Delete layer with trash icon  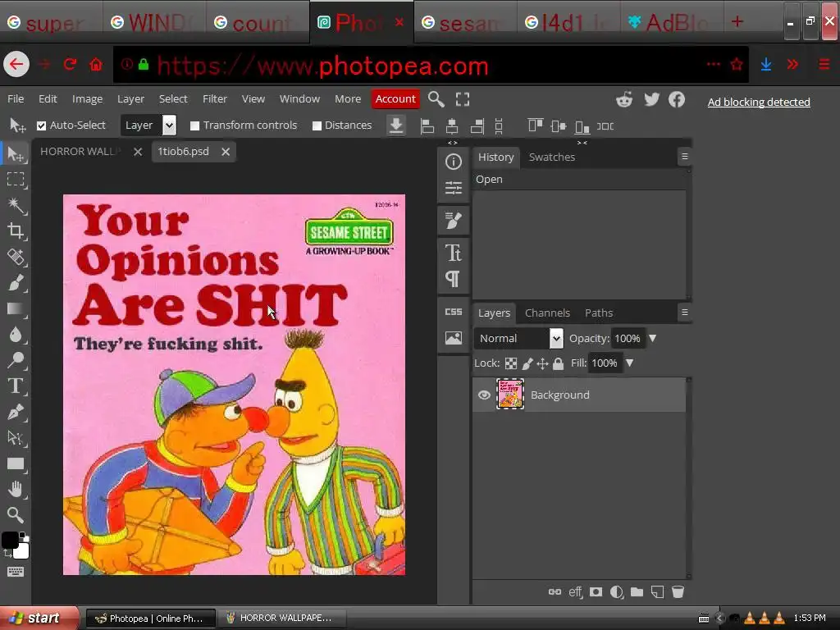(678, 592)
